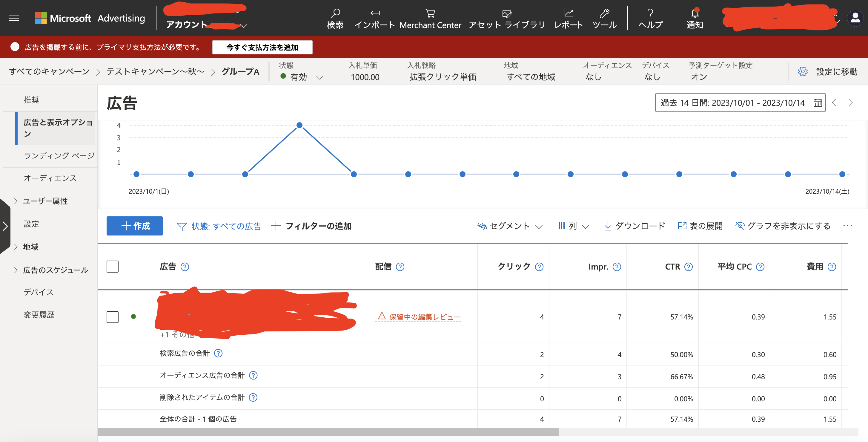Screen dimensions: 868x442
Task: Open ランディング ページ in sidebar
Action: [59, 155]
